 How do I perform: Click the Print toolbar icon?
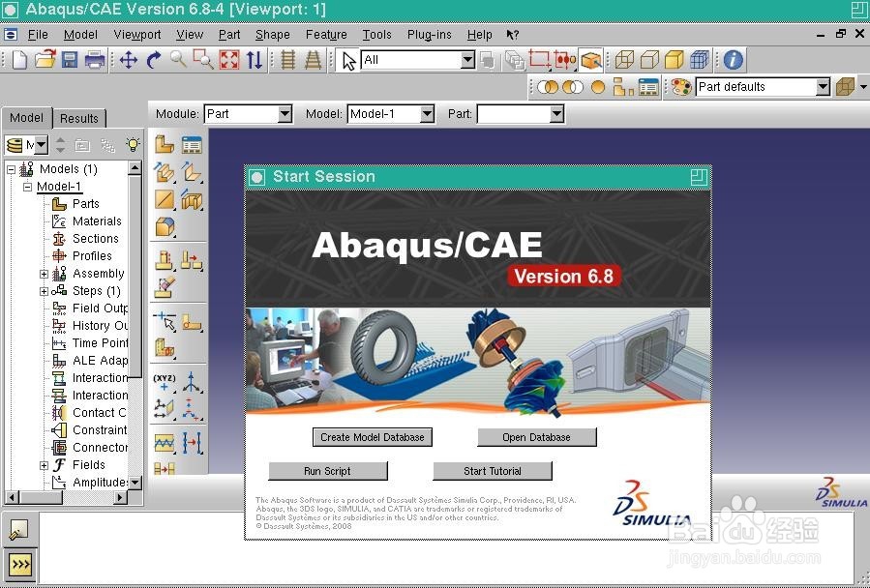pyautogui.click(x=94, y=60)
